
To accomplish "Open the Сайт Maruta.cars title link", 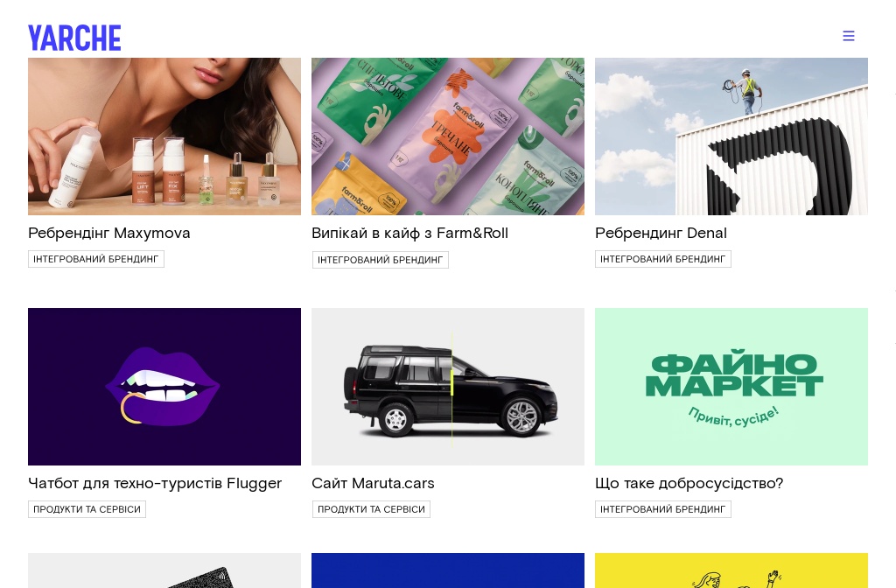I will click(x=373, y=483).
